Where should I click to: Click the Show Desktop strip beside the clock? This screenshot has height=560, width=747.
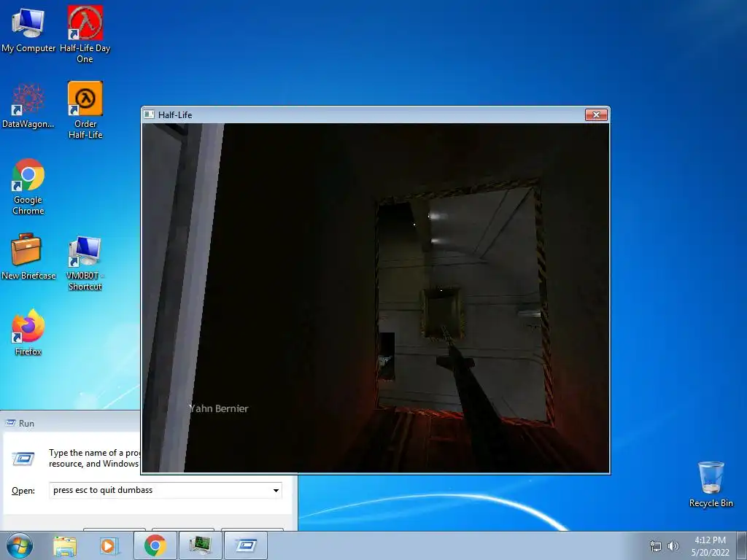tap(742, 545)
